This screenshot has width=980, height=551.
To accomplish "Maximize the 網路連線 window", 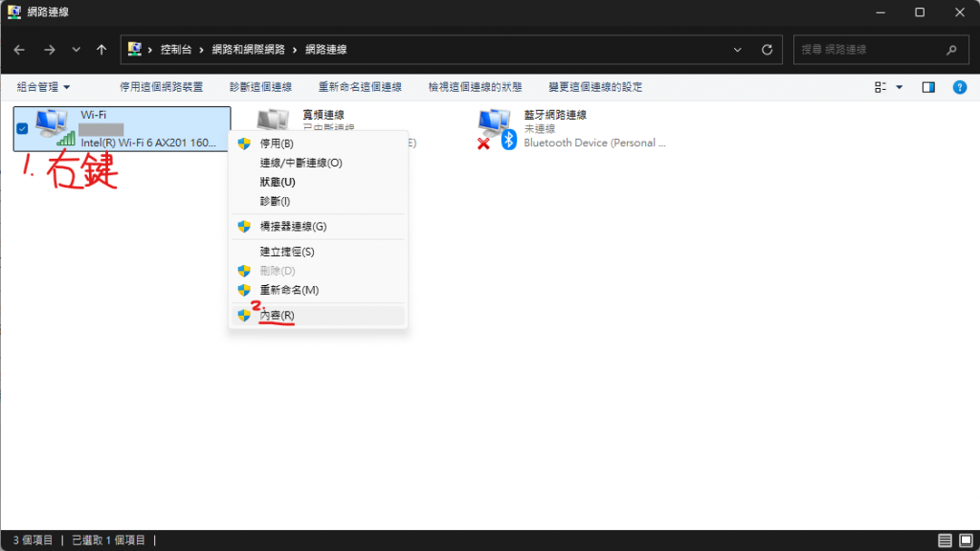I will click(x=920, y=11).
